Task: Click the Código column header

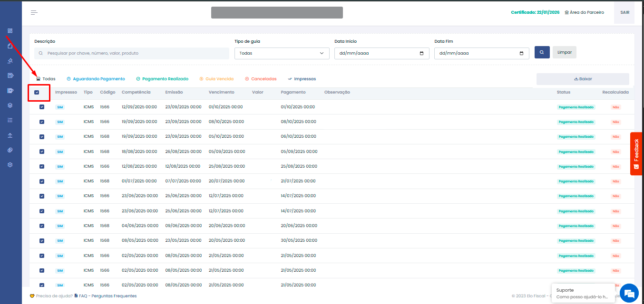Action: (108, 92)
